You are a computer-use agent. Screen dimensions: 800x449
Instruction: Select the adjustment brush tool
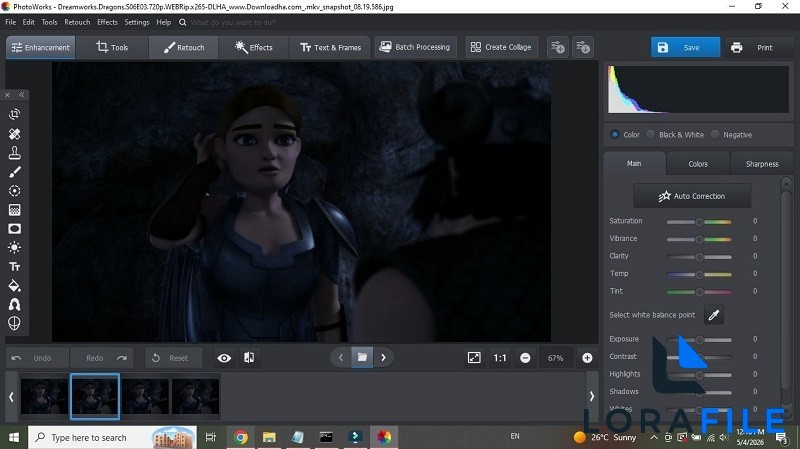[x=14, y=172]
